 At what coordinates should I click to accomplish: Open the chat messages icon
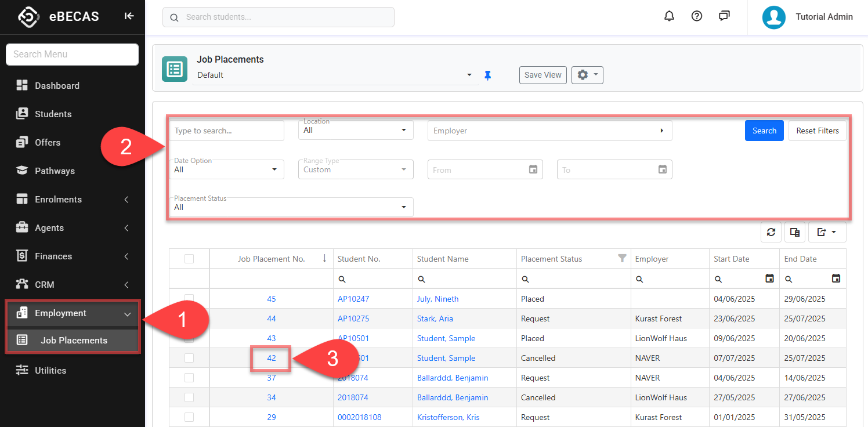(724, 16)
